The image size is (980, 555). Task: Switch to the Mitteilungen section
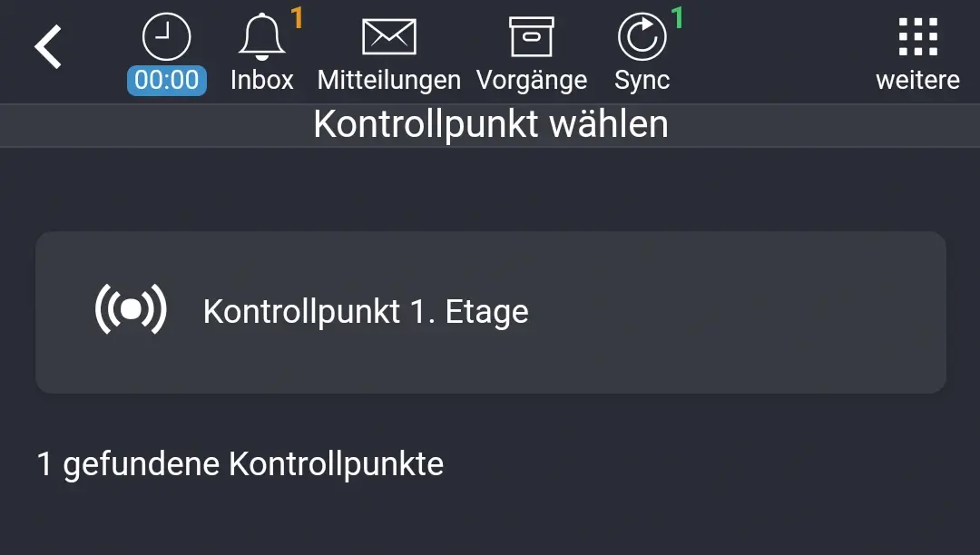coord(388,50)
